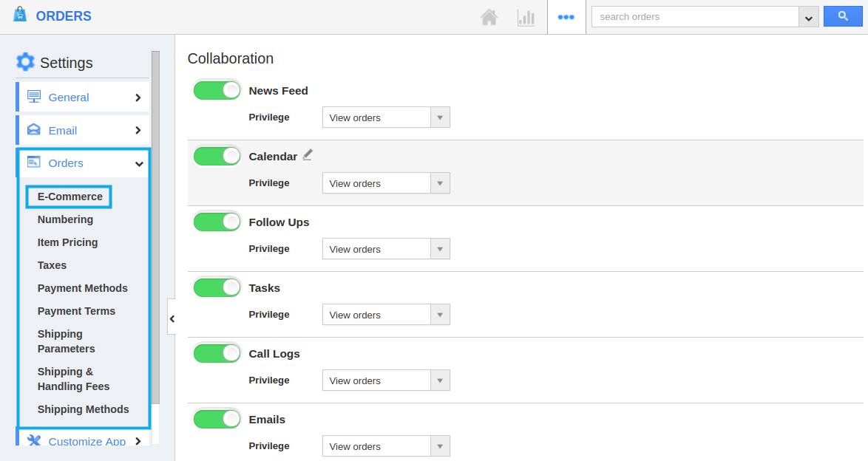This screenshot has height=461, width=868.
Task: Open the Orders app bag icon
Action: tap(20, 14)
